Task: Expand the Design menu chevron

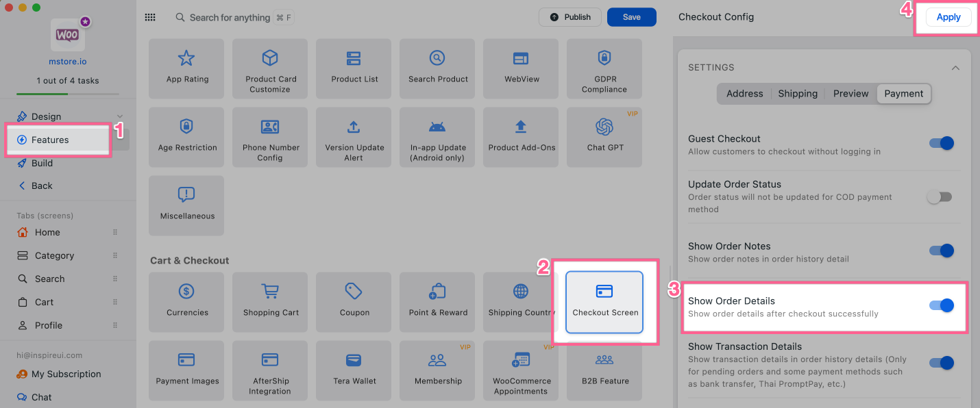Action: pos(121,116)
